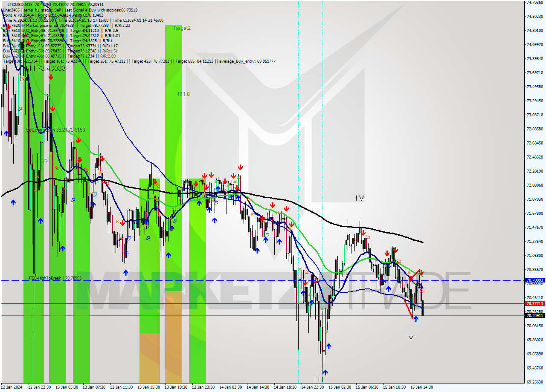Click the '14 Jan 03:30' time axis label

coord(230,387)
